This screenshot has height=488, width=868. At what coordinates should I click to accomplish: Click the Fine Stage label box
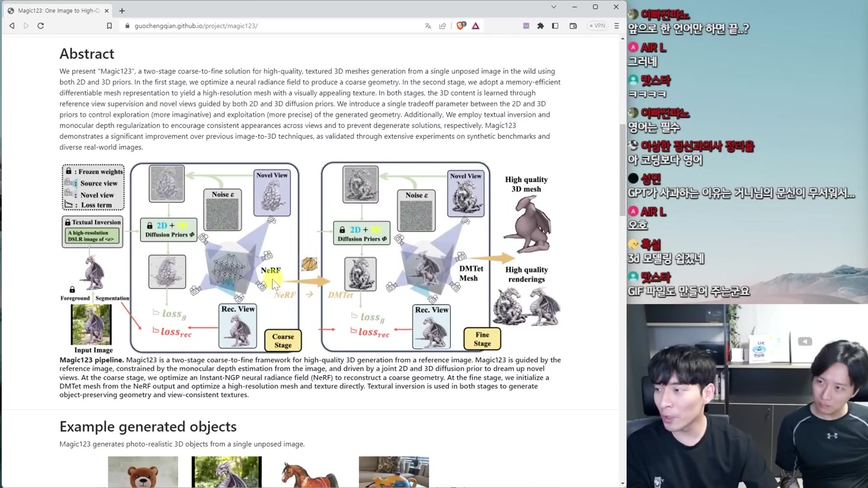(x=482, y=339)
